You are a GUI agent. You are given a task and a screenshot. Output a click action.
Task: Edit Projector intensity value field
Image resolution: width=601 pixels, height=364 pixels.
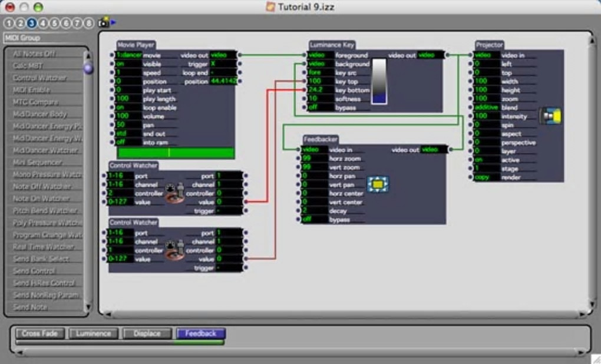[487, 115]
